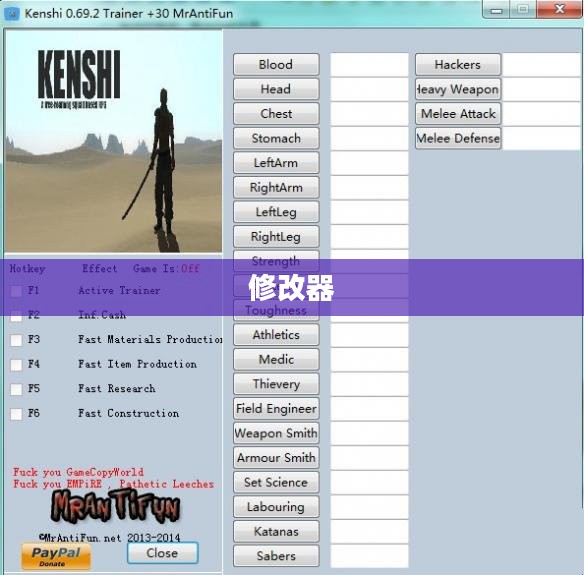Click the input field next to Melee Defense
Viewport: 584px width, 575px height.
[x=542, y=138]
